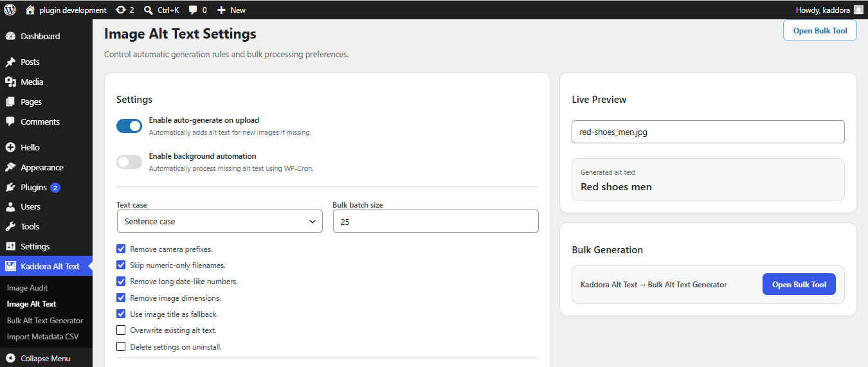Click the Appearance paintbrush icon

[10, 167]
